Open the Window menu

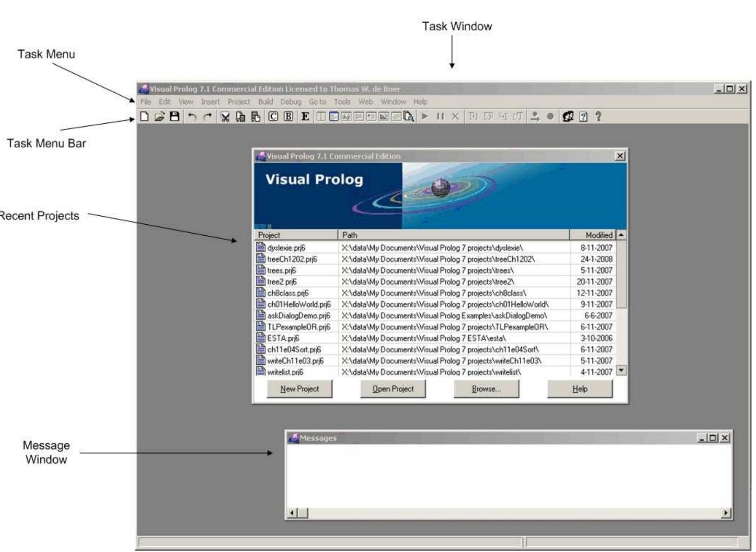click(393, 102)
